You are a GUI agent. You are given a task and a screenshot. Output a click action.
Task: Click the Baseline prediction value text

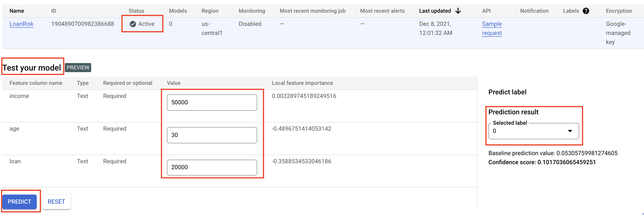click(x=553, y=153)
